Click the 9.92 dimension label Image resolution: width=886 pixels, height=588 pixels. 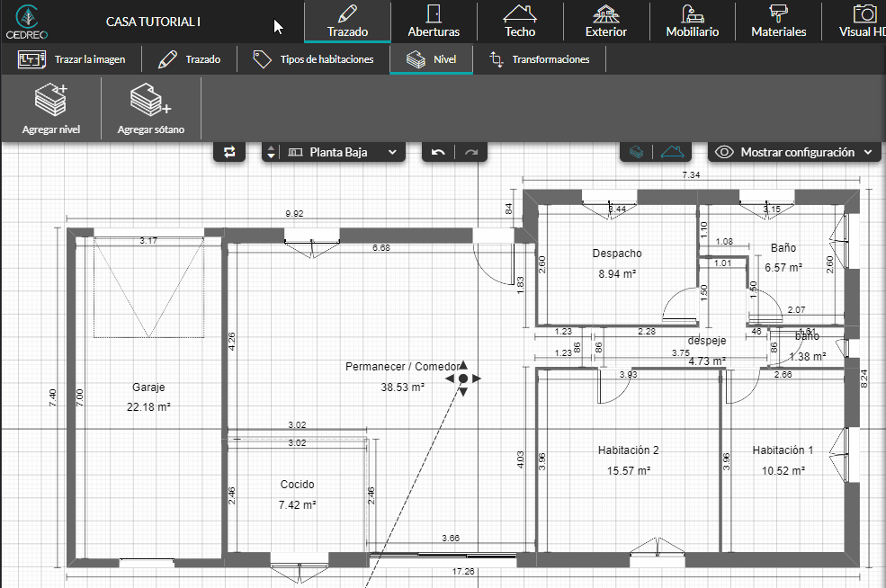click(x=294, y=213)
